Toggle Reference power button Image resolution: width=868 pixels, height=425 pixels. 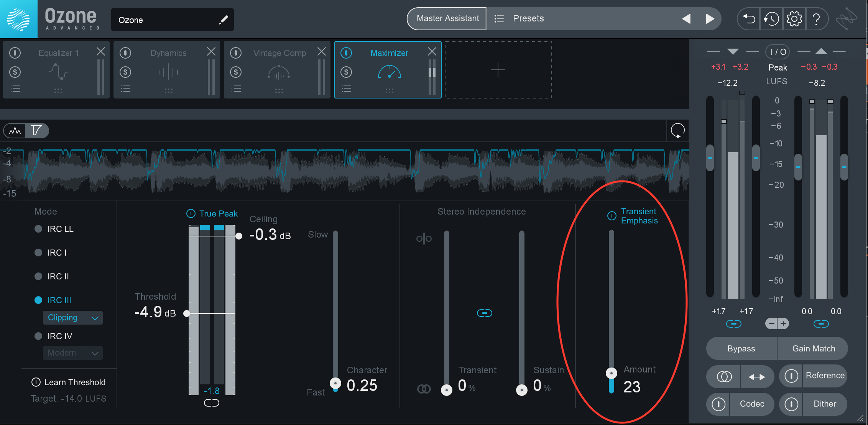[791, 376]
